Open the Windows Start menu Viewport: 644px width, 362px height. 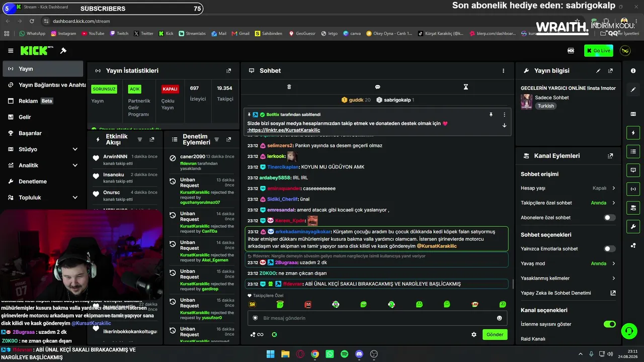click(x=270, y=354)
